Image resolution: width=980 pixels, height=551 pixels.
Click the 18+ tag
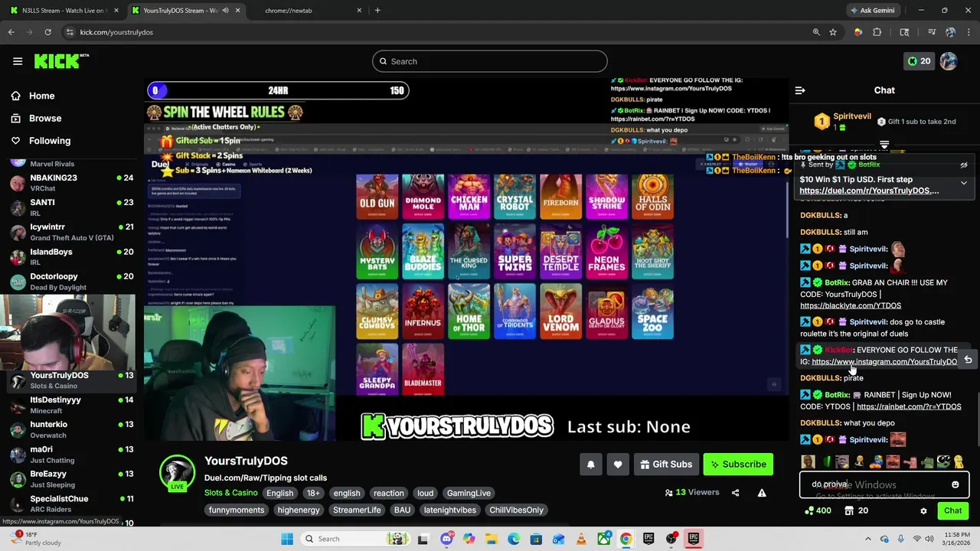[313, 494]
